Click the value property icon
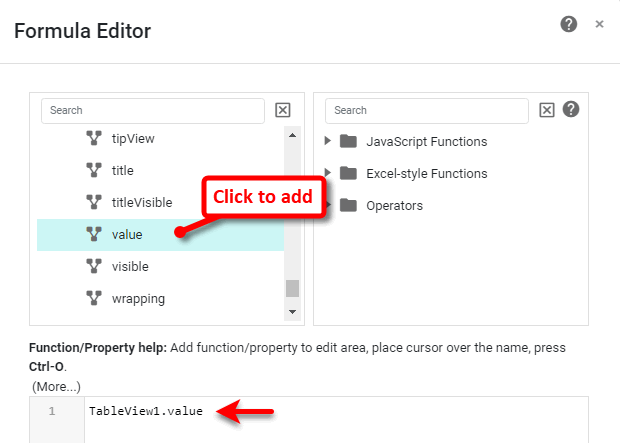The image size is (620, 443). pyautogui.click(x=94, y=234)
